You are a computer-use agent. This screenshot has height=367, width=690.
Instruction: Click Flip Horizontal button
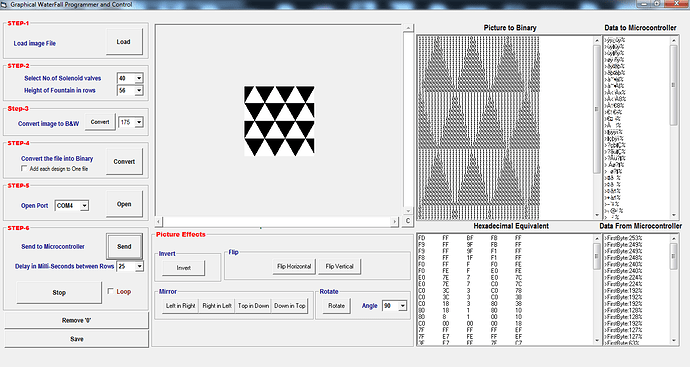(x=294, y=266)
